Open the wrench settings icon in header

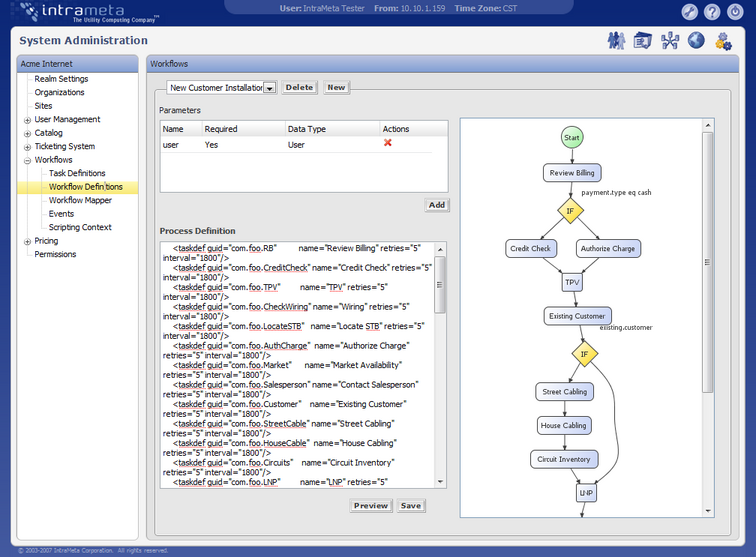[x=689, y=12]
